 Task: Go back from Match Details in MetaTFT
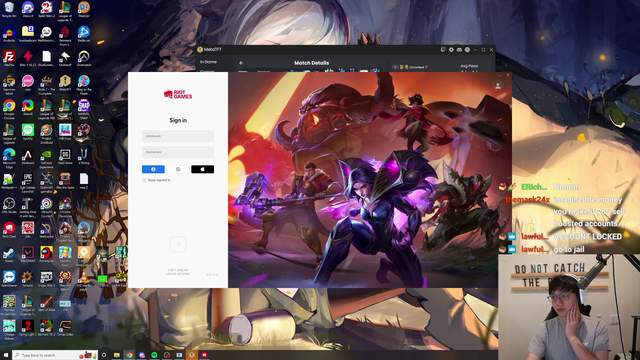click(x=241, y=63)
